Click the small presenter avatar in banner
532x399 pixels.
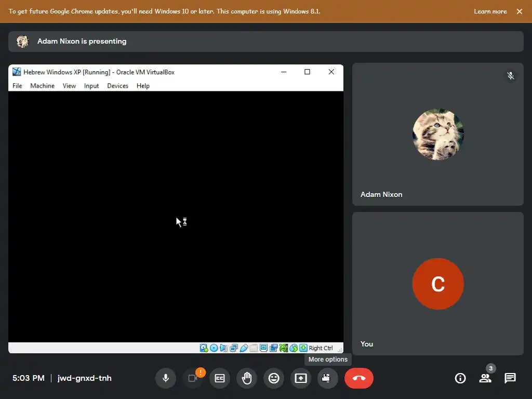pyautogui.click(x=23, y=42)
